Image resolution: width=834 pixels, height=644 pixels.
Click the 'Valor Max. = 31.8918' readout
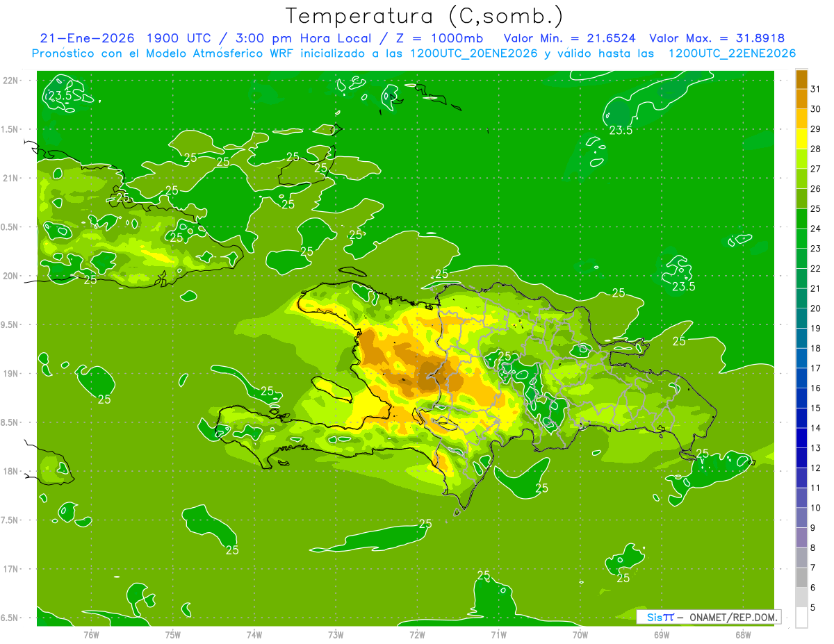(x=717, y=38)
